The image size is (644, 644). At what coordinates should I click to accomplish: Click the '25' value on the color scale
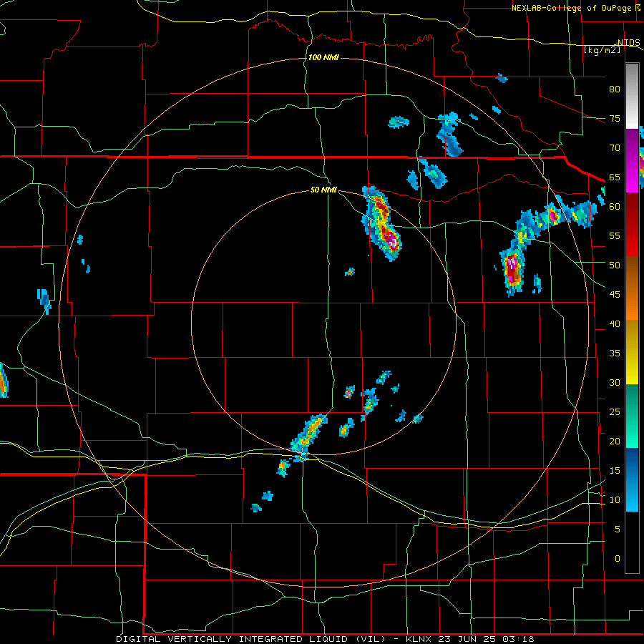(615, 412)
